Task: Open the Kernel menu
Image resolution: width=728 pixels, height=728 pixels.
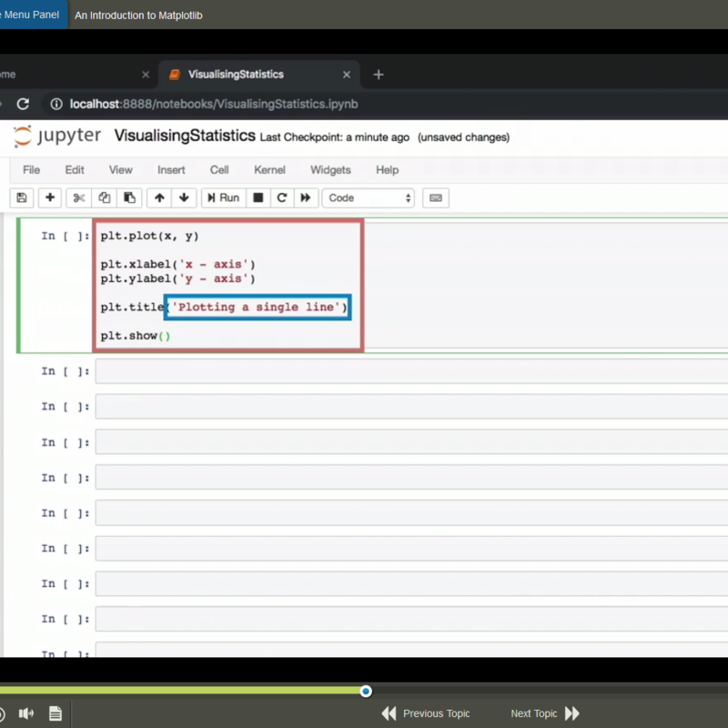Action: [269, 170]
